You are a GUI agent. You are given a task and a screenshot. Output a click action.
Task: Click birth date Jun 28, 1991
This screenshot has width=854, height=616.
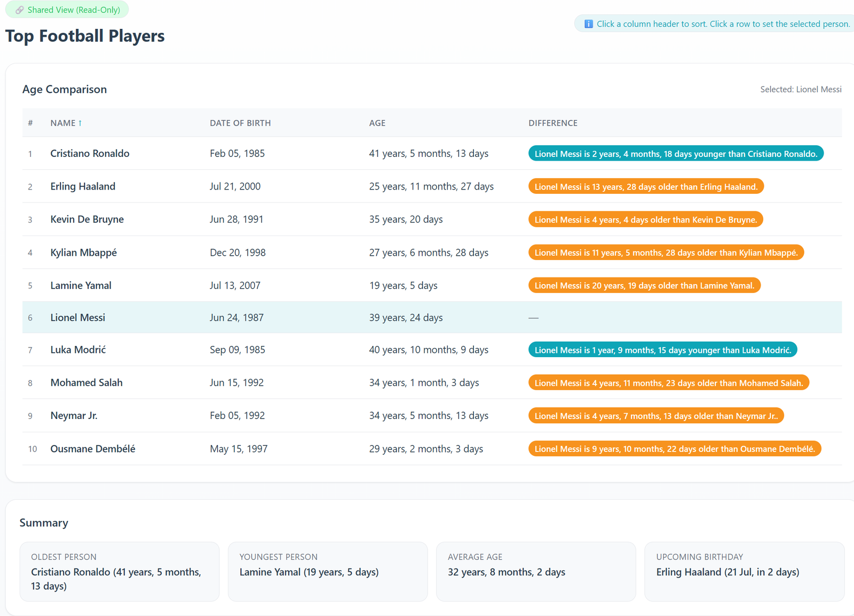[236, 219]
